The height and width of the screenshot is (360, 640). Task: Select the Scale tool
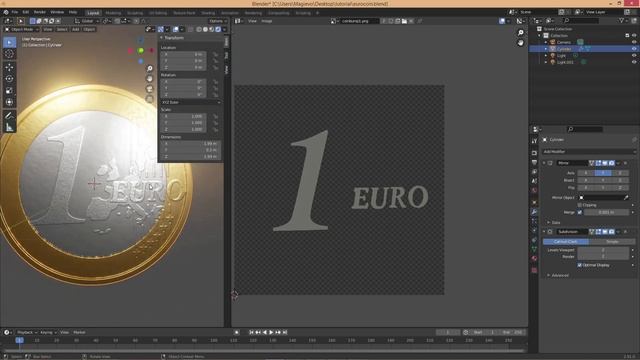click(x=9, y=91)
